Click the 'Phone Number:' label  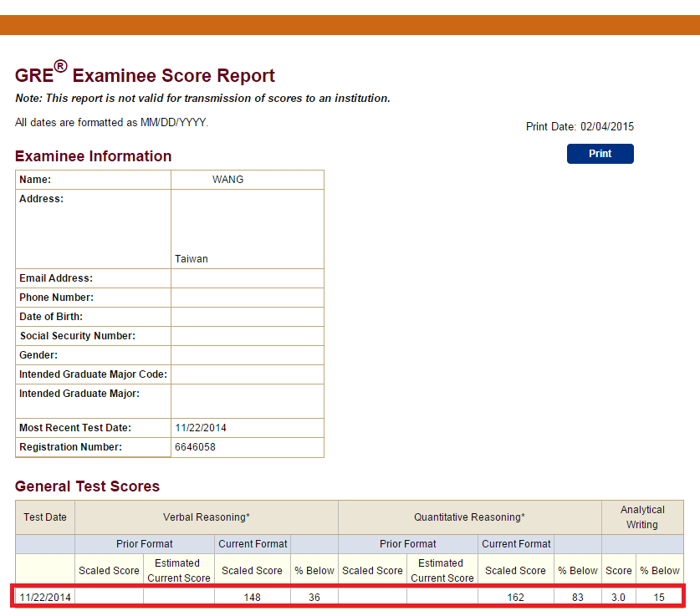click(57, 297)
